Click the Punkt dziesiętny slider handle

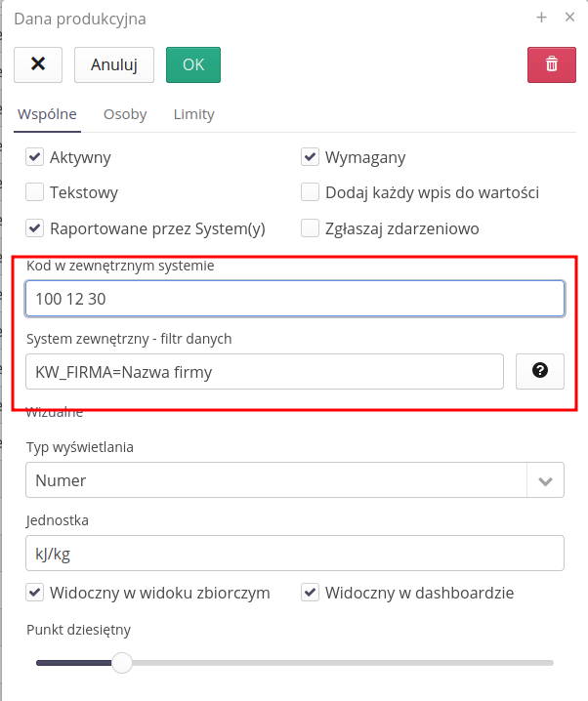(x=122, y=663)
